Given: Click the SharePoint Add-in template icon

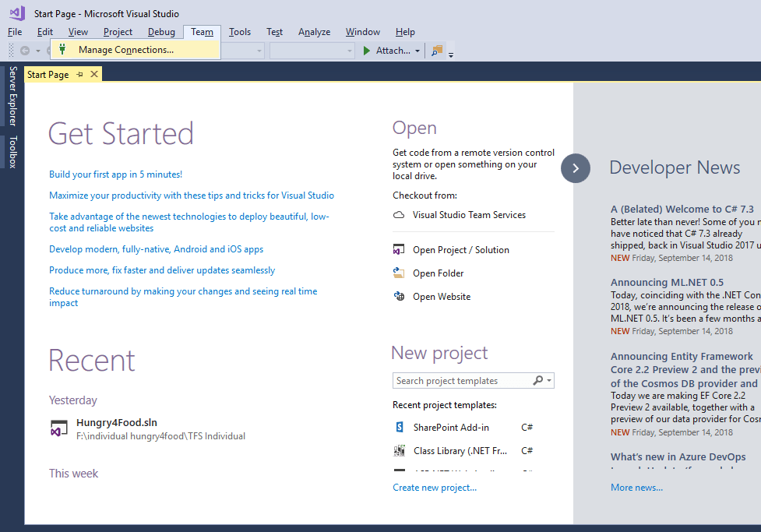Looking at the screenshot, I should click(x=398, y=427).
